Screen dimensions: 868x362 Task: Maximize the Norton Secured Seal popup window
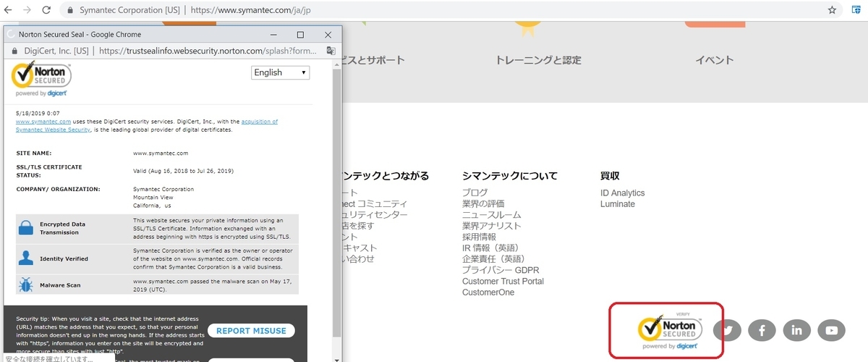coord(300,35)
